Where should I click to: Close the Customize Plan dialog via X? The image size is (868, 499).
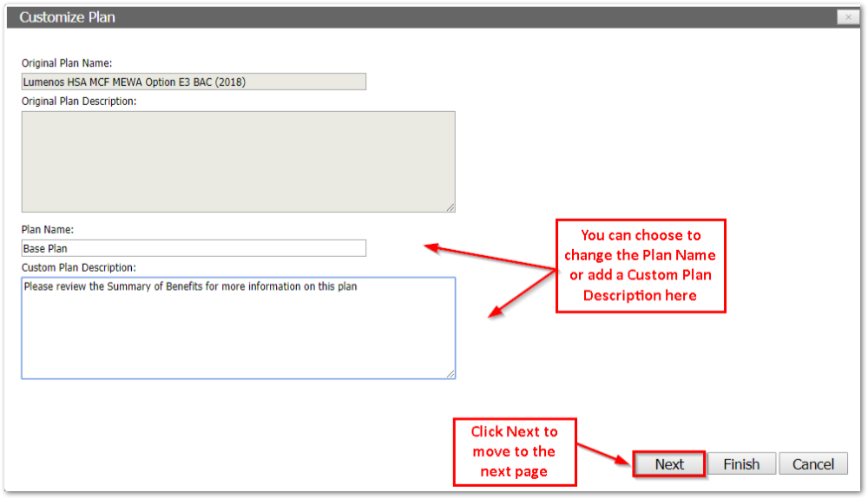pyautogui.click(x=848, y=17)
